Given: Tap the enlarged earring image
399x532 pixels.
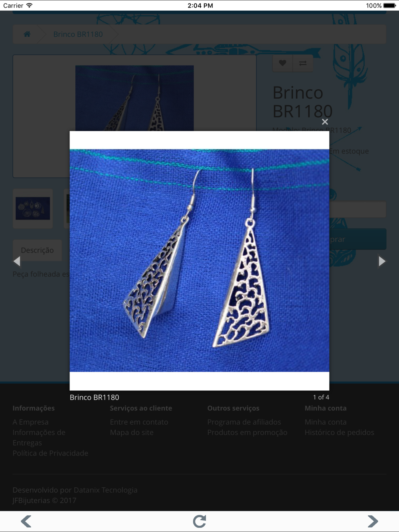Looking at the screenshot, I should (199, 260).
